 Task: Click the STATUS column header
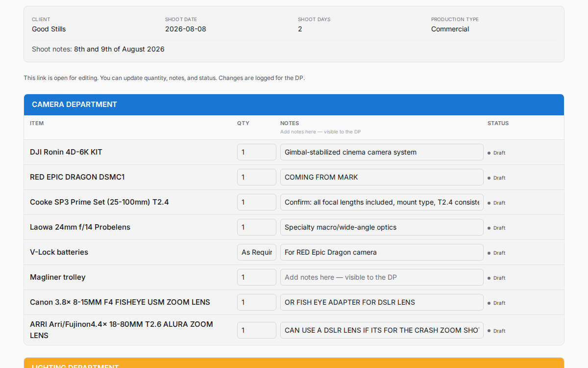498,123
